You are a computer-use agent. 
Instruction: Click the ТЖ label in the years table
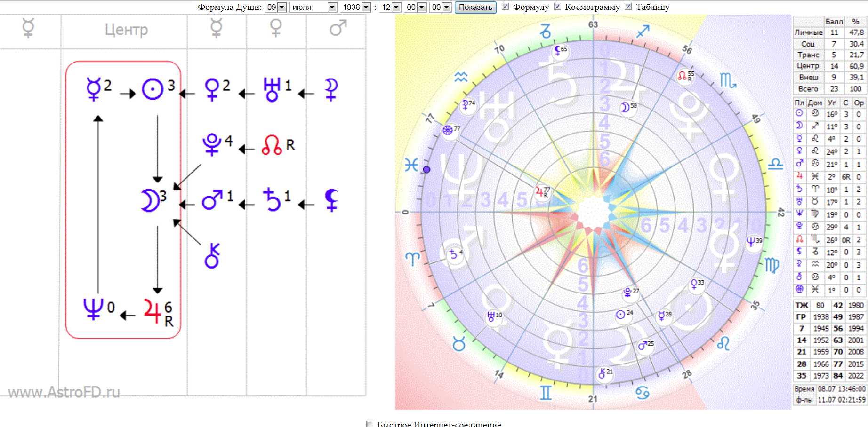(x=802, y=305)
